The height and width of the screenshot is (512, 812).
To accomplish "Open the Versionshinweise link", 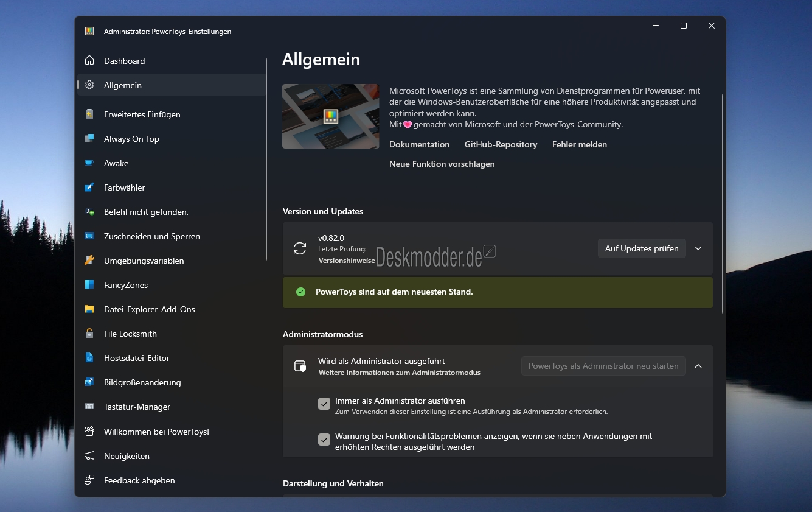I will pyautogui.click(x=347, y=260).
